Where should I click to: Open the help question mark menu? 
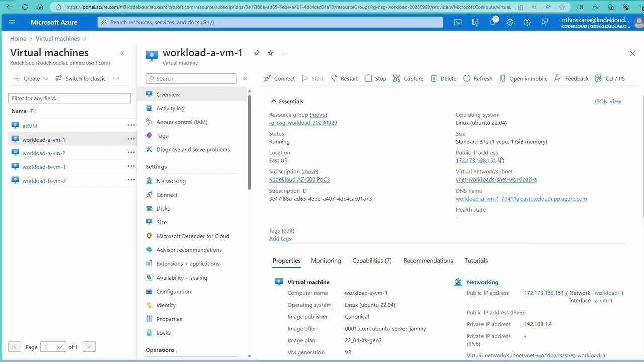(527, 22)
